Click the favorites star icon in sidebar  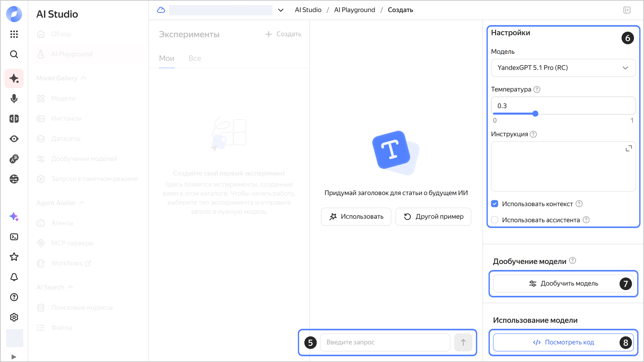(14, 257)
